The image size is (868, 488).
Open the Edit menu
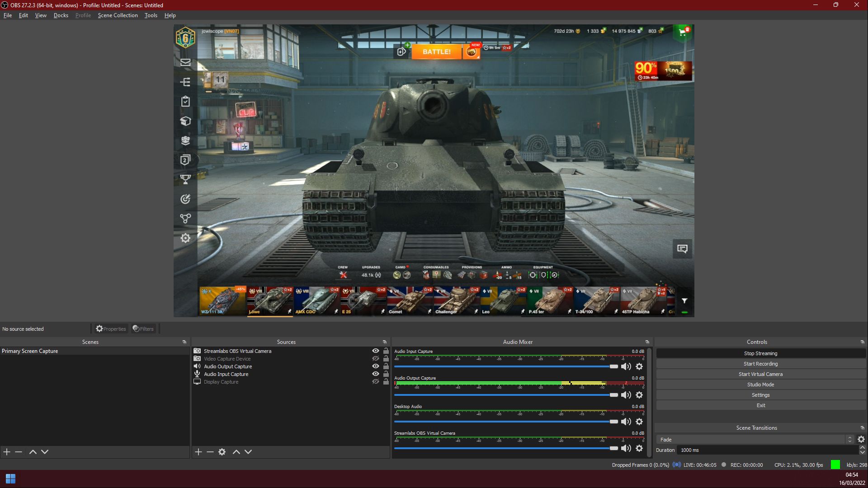[x=24, y=15]
